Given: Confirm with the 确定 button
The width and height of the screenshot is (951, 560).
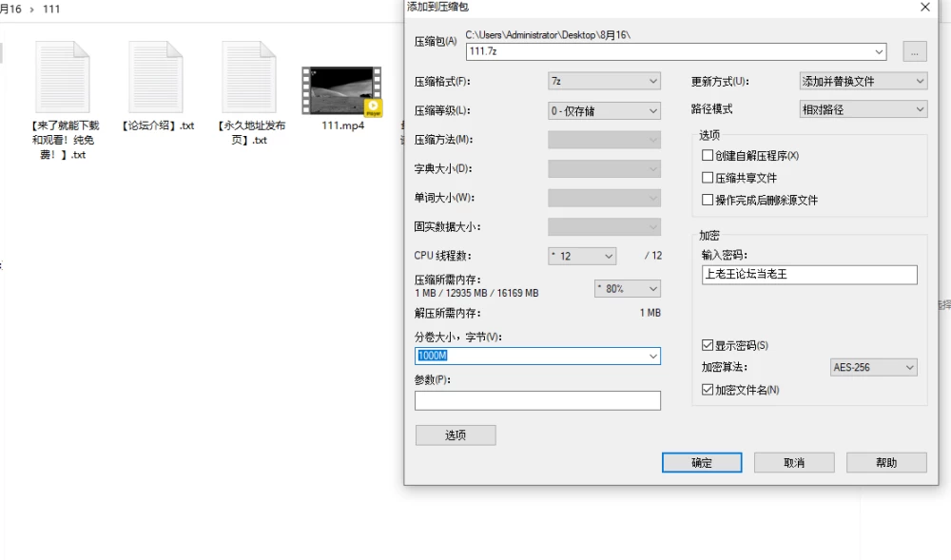Looking at the screenshot, I should click(x=702, y=462).
